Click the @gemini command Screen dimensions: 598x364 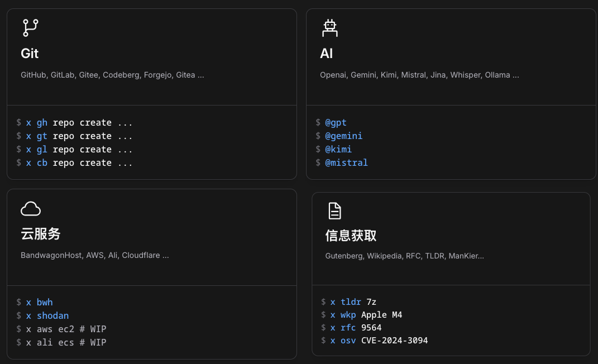(x=343, y=136)
